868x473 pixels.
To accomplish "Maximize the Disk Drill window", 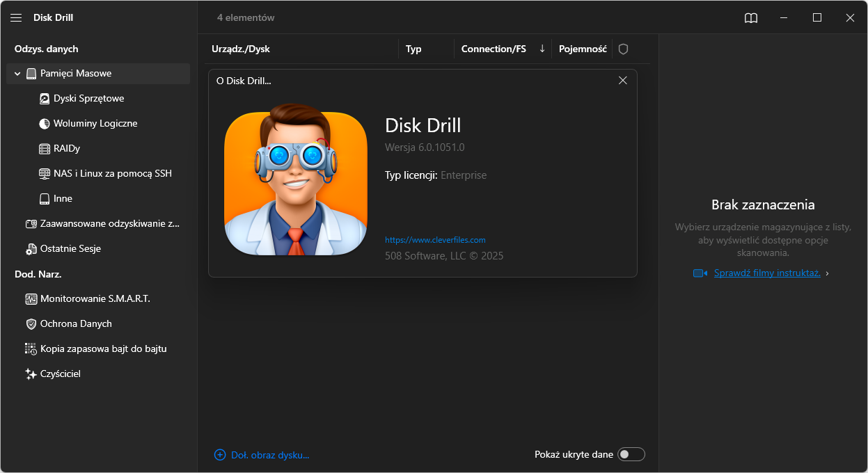I will 817,18.
